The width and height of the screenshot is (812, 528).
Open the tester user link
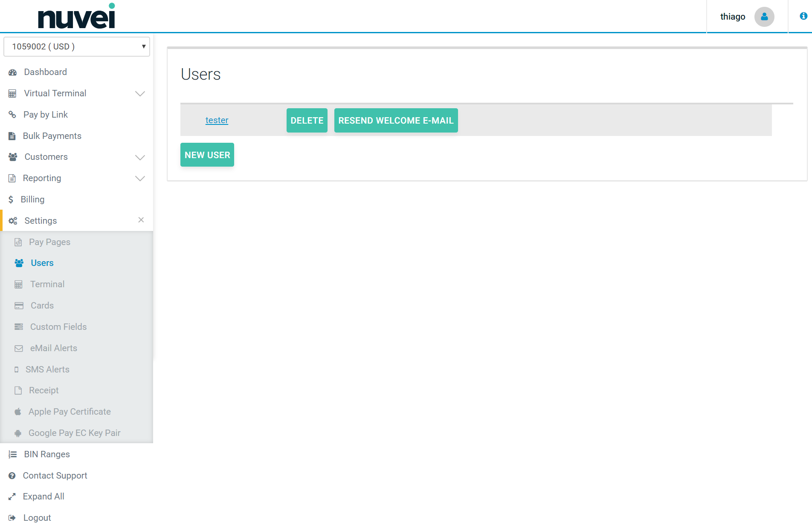[217, 120]
